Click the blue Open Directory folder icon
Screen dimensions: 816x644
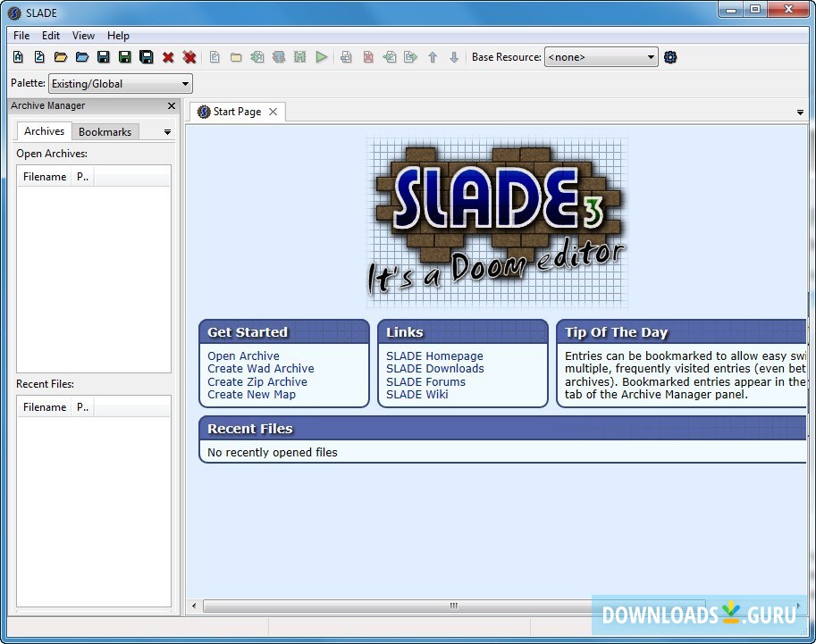pyautogui.click(x=82, y=57)
